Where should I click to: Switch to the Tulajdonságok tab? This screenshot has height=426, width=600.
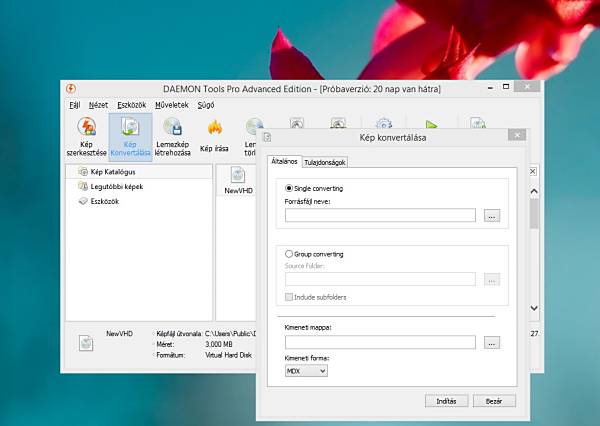[325, 162]
